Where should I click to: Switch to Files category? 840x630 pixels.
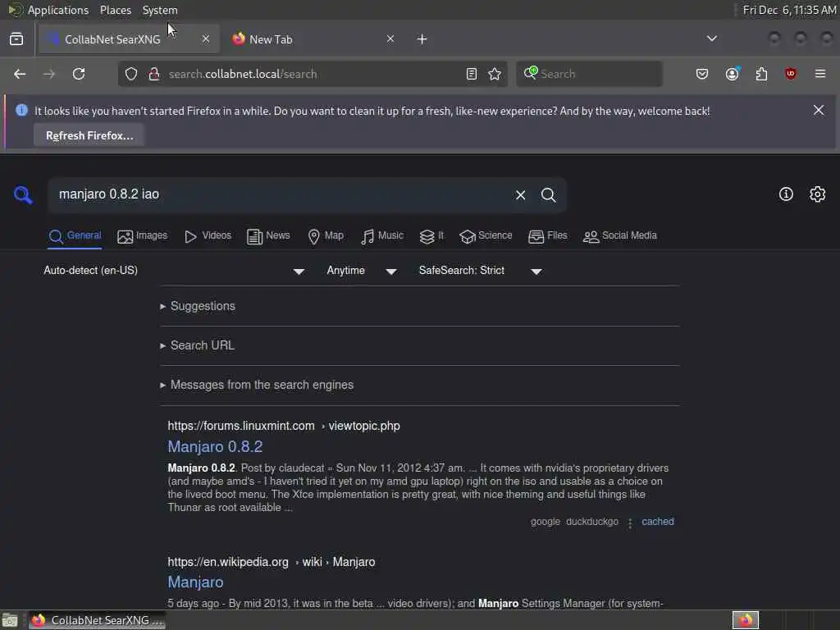[547, 236]
